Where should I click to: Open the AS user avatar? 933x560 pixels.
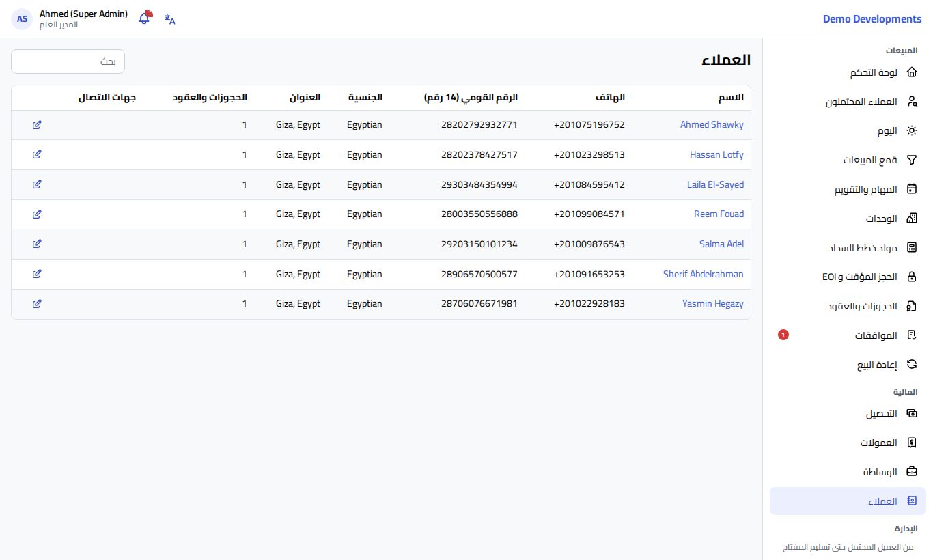23,19
